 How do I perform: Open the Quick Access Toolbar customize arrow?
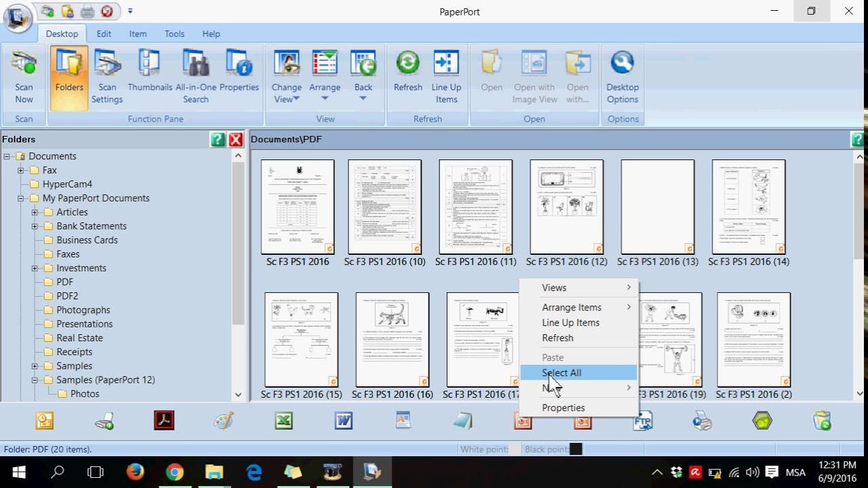click(130, 11)
